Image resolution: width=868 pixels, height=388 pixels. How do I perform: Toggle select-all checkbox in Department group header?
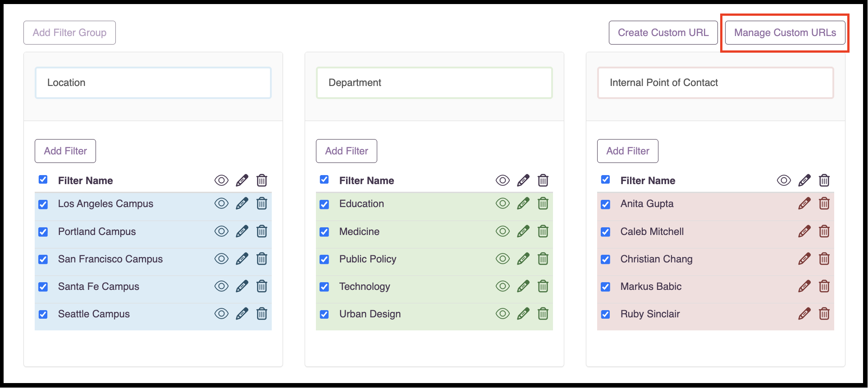(324, 180)
